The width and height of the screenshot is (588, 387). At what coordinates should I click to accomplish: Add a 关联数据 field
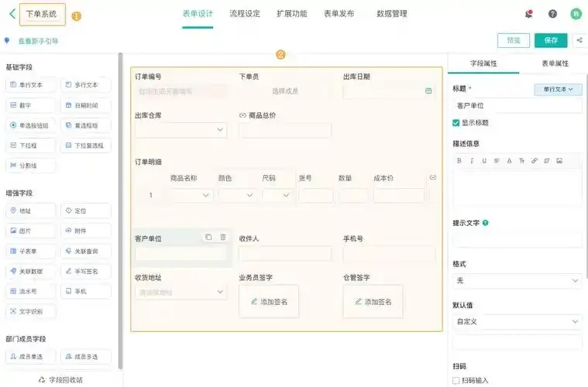tap(31, 271)
